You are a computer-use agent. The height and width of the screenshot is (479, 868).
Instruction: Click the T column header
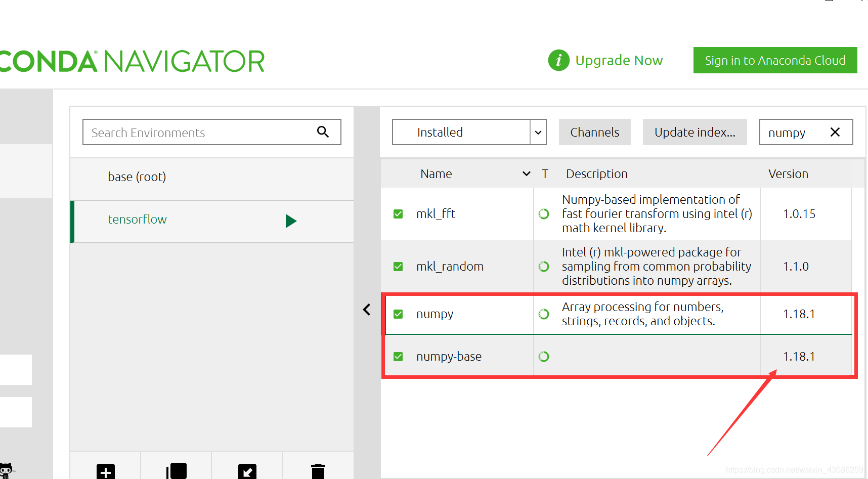click(x=545, y=174)
